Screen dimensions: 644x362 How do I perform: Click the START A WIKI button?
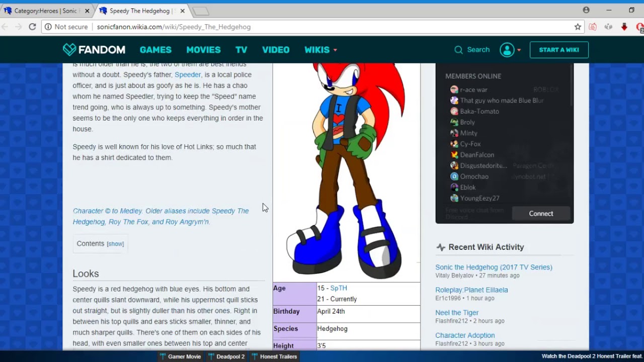(x=559, y=50)
